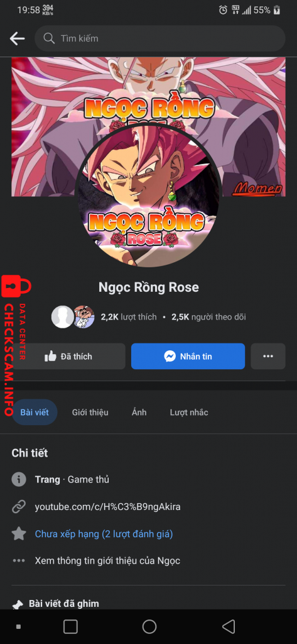Expand Xem thông tin giới thiệu details
Viewport: 297px width, 644px height.
[x=107, y=560]
